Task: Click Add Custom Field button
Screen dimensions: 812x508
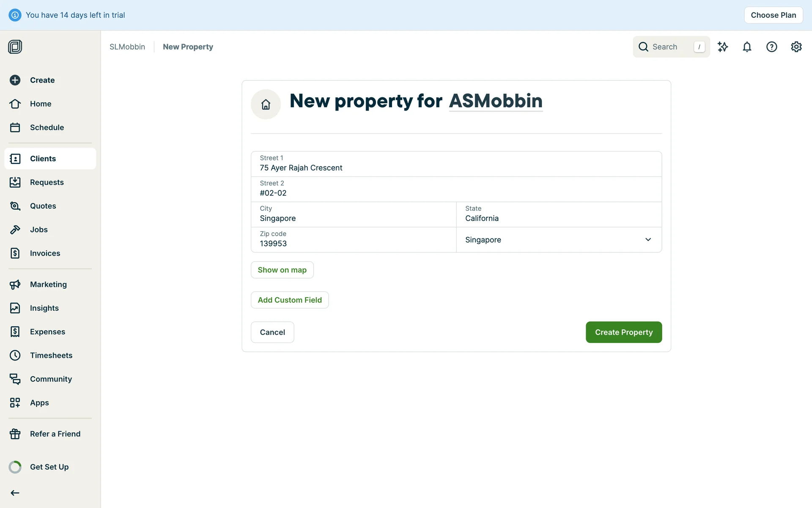Action: [290, 300]
